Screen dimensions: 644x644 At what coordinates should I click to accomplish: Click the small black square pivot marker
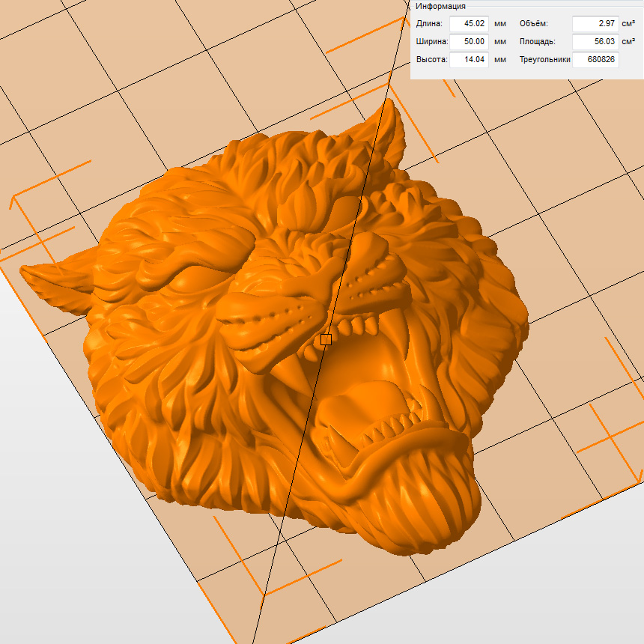click(326, 340)
